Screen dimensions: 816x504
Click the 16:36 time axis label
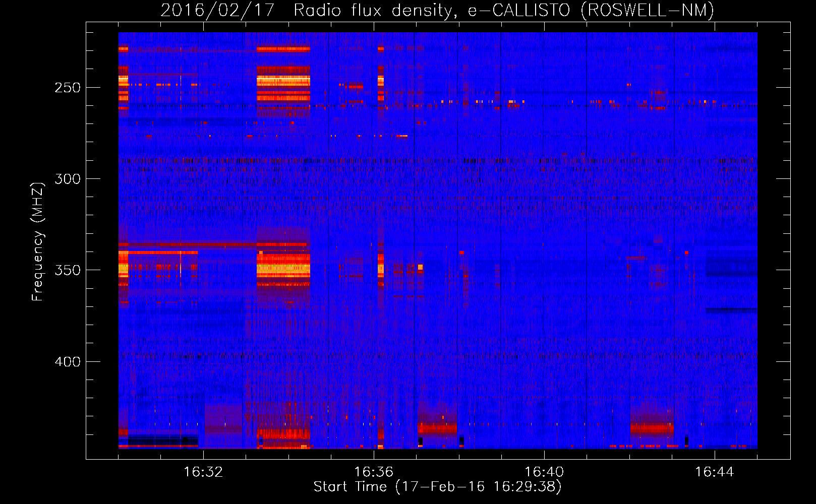point(374,472)
